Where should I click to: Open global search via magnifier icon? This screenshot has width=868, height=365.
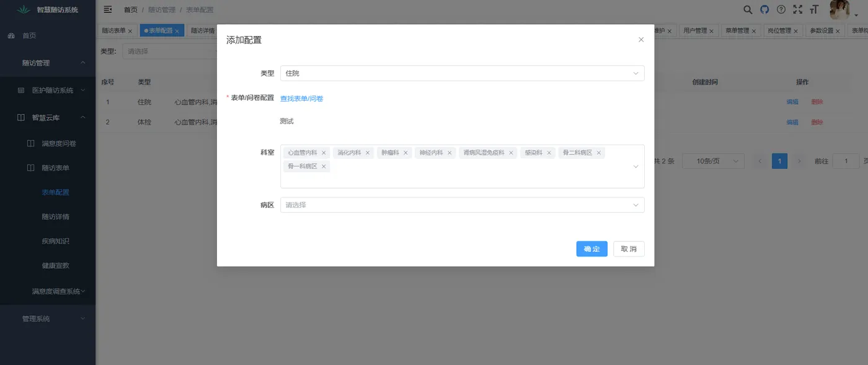748,10
